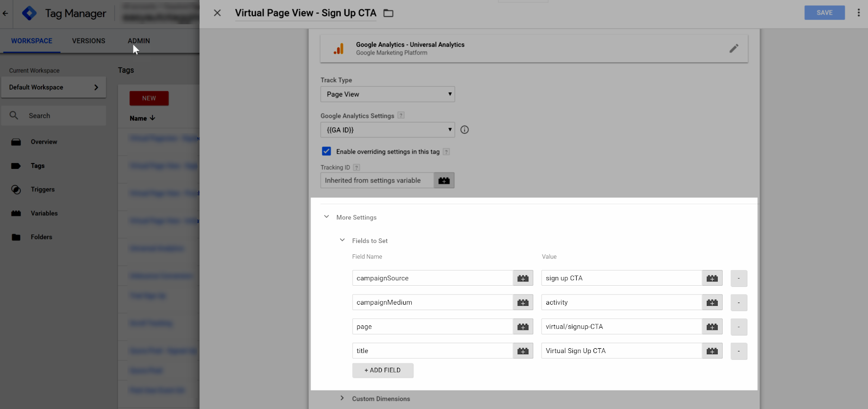Screen dimensions: 868x409
Task: Switch to the ADMIN tab
Action: click(x=139, y=41)
